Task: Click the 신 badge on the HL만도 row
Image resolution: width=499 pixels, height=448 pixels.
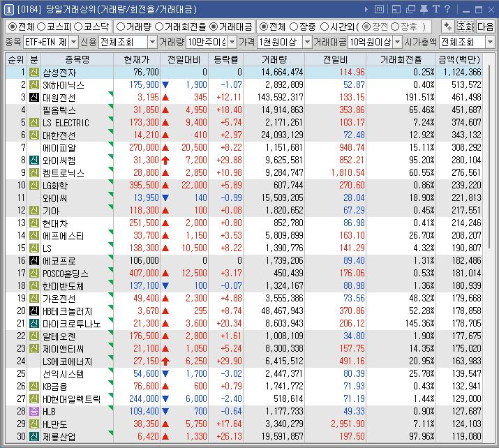Action: [x=34, y=424]
